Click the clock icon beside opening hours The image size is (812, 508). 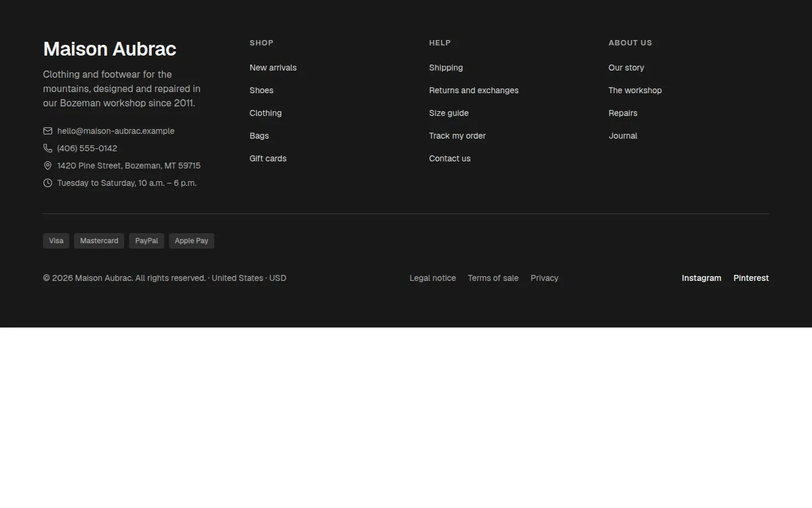pos(48,183)
